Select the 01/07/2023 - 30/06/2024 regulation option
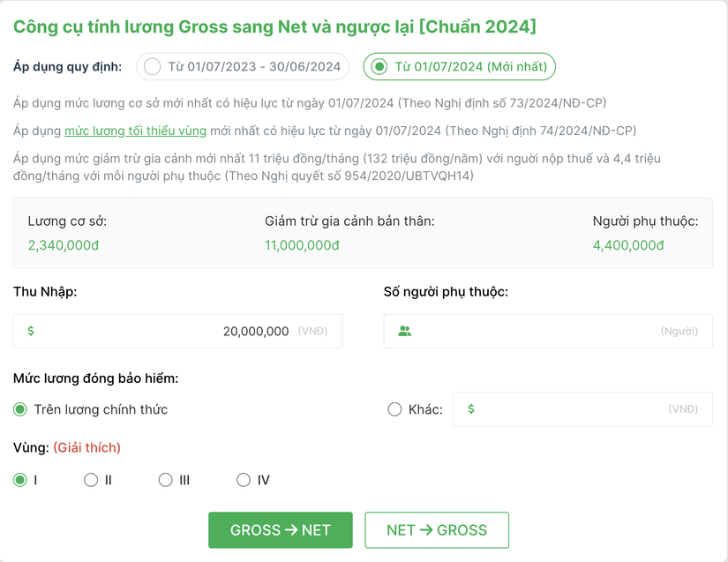This screenshot has width=728, height=562. coord(153,66)
